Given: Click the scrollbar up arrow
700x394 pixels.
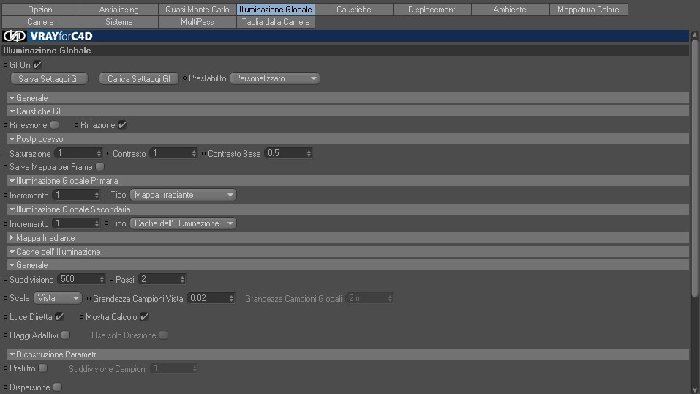Looking at the screenshot, I should point(694,34).
